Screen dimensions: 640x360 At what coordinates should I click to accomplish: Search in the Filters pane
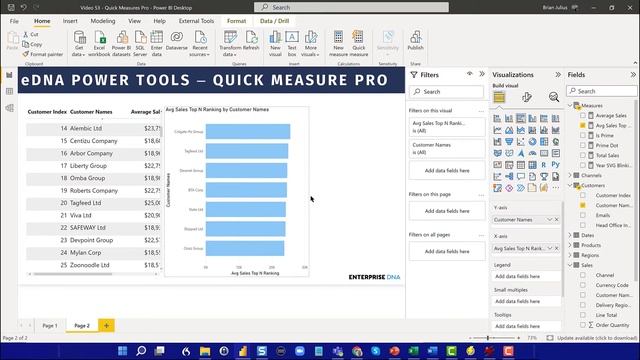[x=447, y=92]
